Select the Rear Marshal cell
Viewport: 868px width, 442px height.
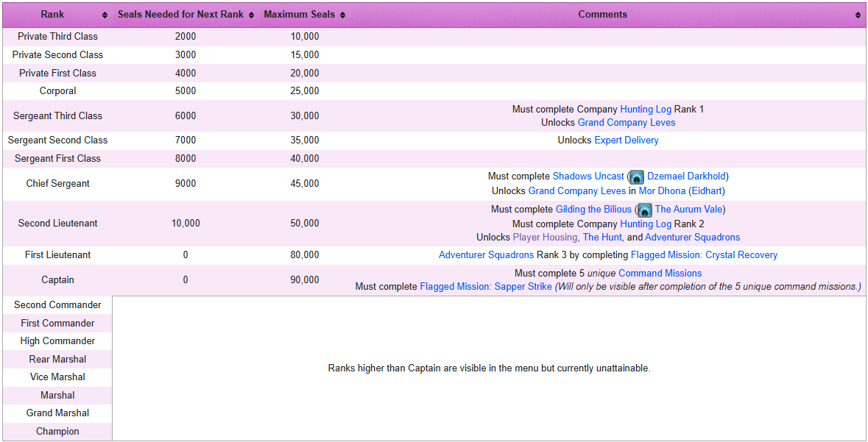click(57, 359)
